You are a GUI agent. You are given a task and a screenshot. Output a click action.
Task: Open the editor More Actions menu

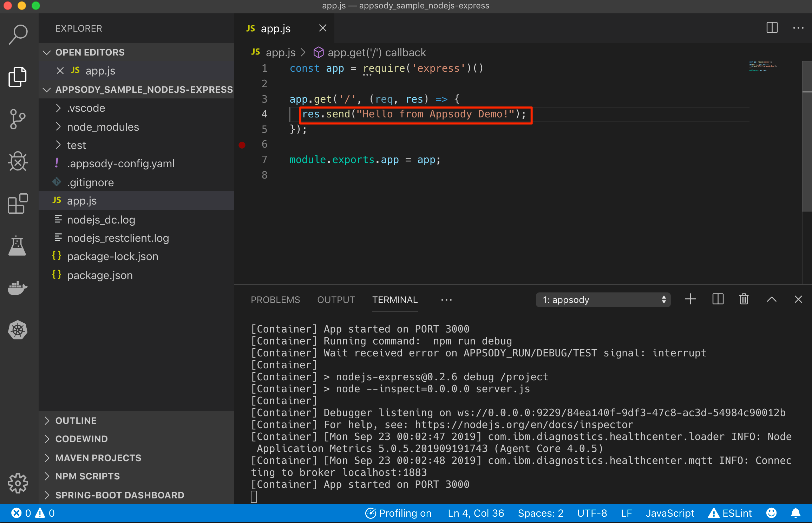(x=798, y=27)
